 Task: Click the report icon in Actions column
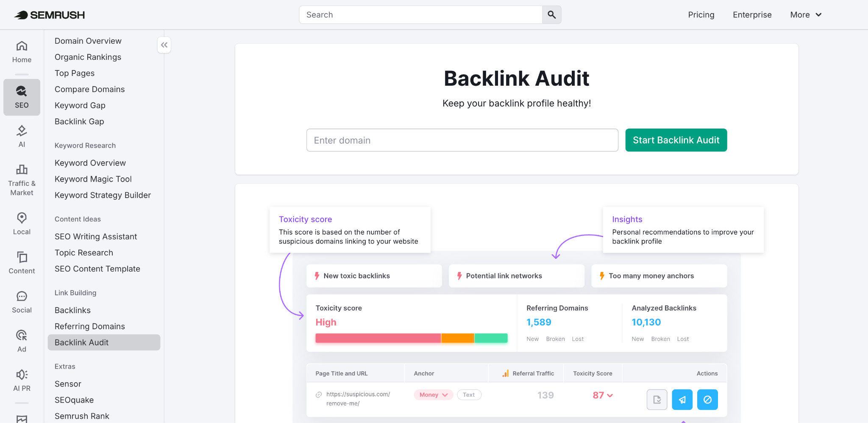point(657,400)
